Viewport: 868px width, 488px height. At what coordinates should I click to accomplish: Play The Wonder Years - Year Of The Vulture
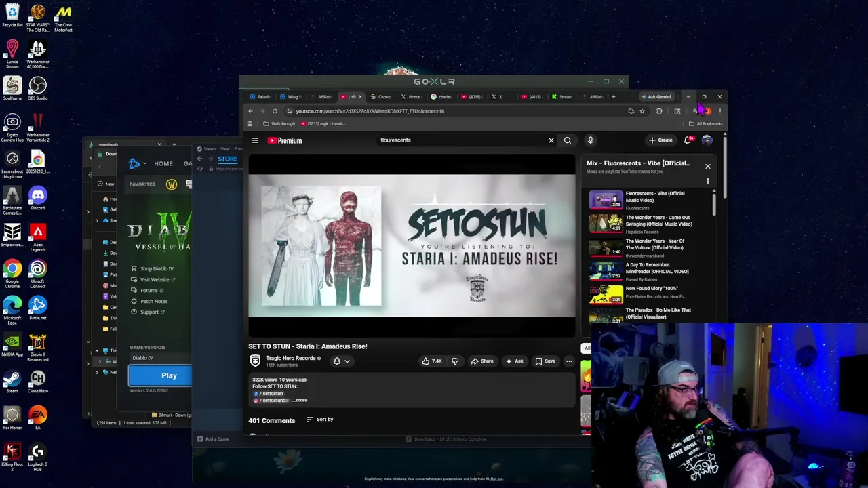point(641,247)
